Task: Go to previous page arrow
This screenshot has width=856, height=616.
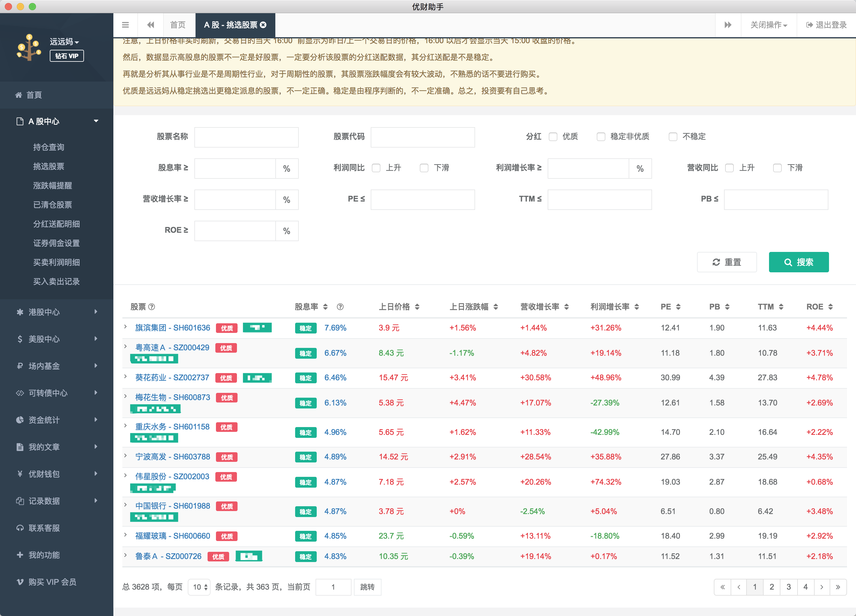Action: pyautogui.click(x=739, y=587)
